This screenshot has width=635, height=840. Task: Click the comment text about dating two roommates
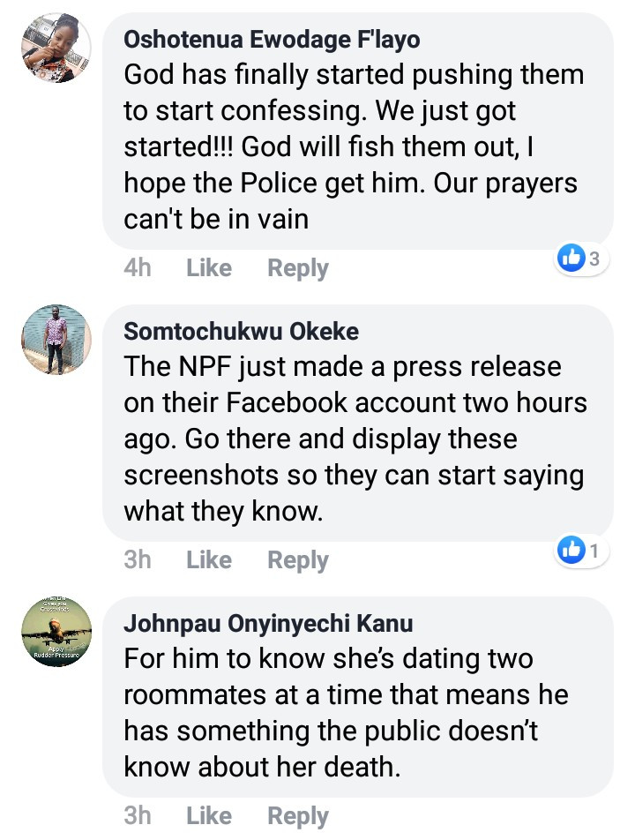pyautogui.click(x=344, y=713)
